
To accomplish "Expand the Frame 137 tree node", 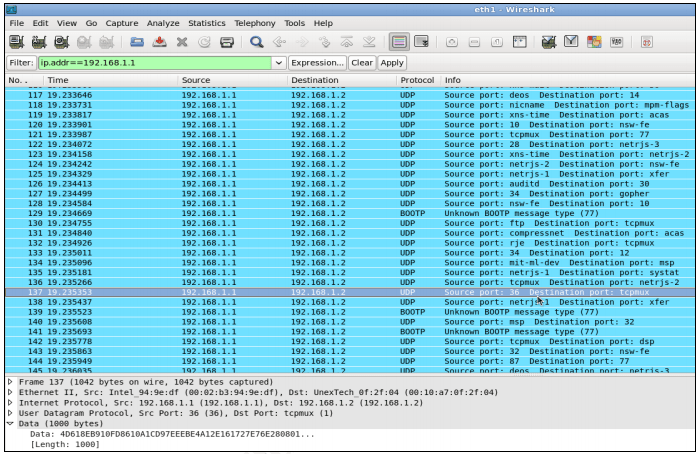I will [10, 382].
